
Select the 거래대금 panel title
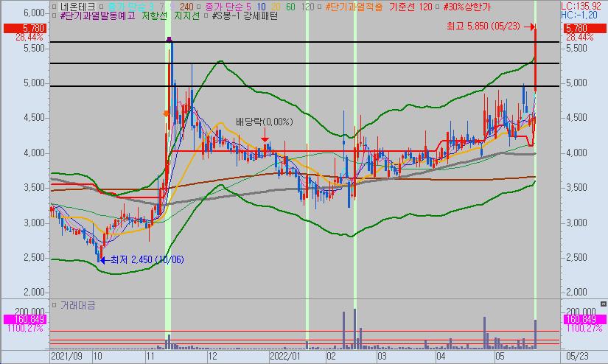pos(77,306)
